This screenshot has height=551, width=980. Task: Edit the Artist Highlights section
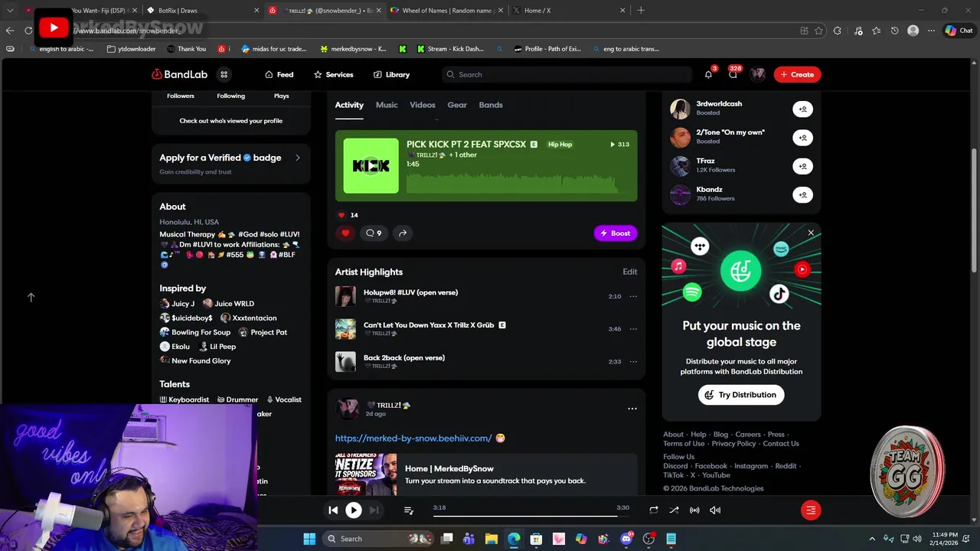click(629, 272)
